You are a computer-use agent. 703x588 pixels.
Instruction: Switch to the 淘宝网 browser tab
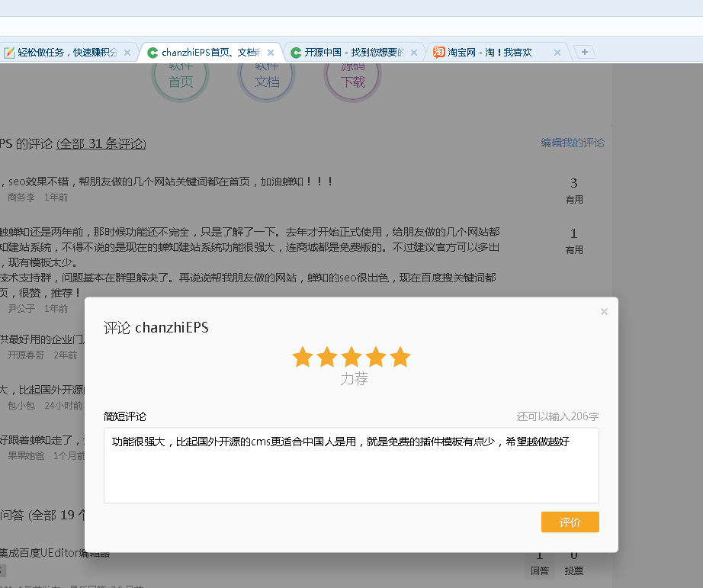coord(498,53)
